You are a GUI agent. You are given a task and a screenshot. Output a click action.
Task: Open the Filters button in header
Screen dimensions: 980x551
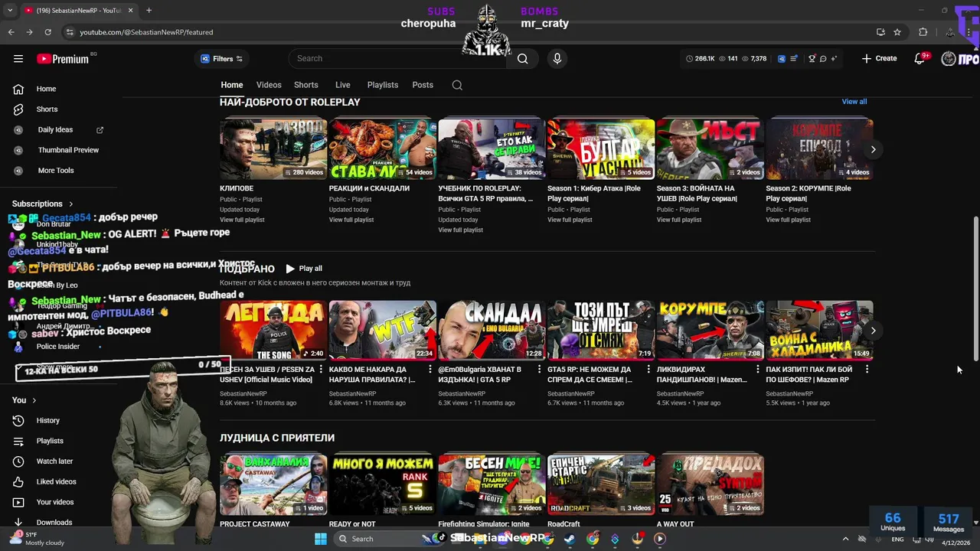coord(221,58)
